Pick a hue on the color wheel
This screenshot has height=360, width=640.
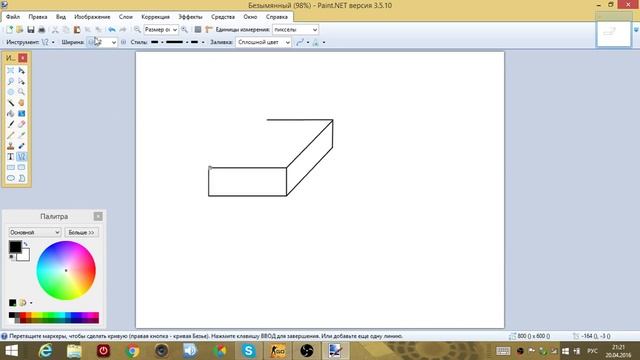(66, 270)
